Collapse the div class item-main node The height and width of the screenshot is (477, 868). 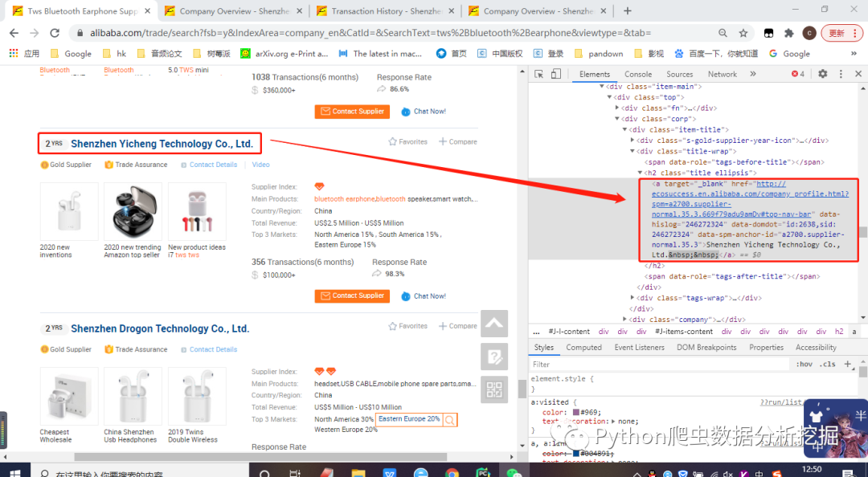coord(602,87)
